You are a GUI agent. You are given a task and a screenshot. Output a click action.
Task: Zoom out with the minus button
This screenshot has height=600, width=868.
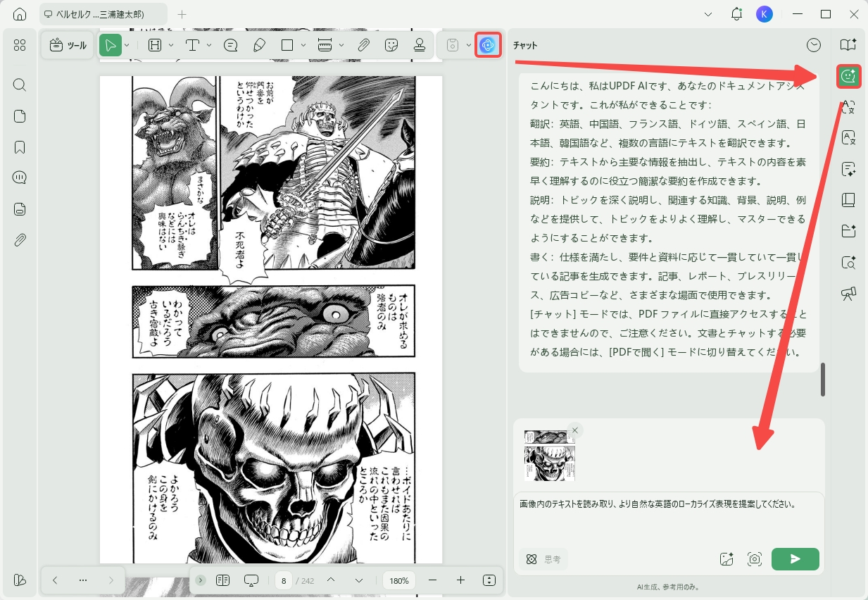(433, 580)
